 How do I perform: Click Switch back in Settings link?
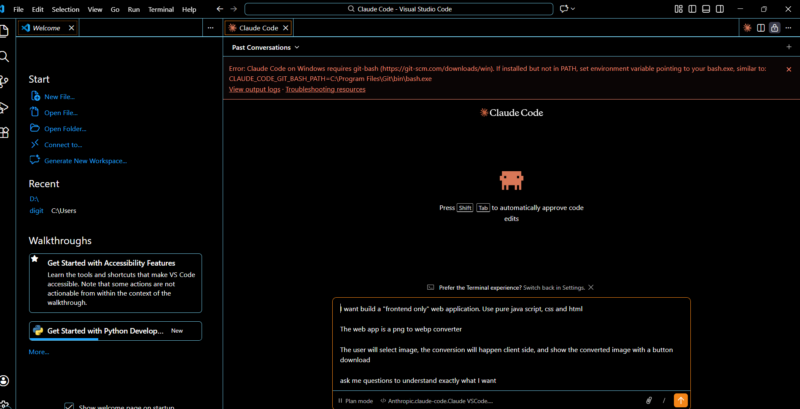[x=554, y=288]
